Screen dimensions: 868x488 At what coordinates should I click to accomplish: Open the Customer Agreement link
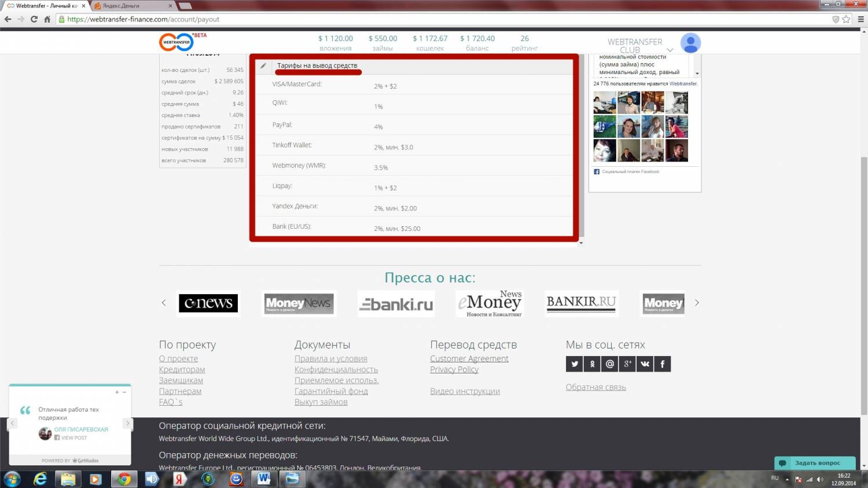469,359
